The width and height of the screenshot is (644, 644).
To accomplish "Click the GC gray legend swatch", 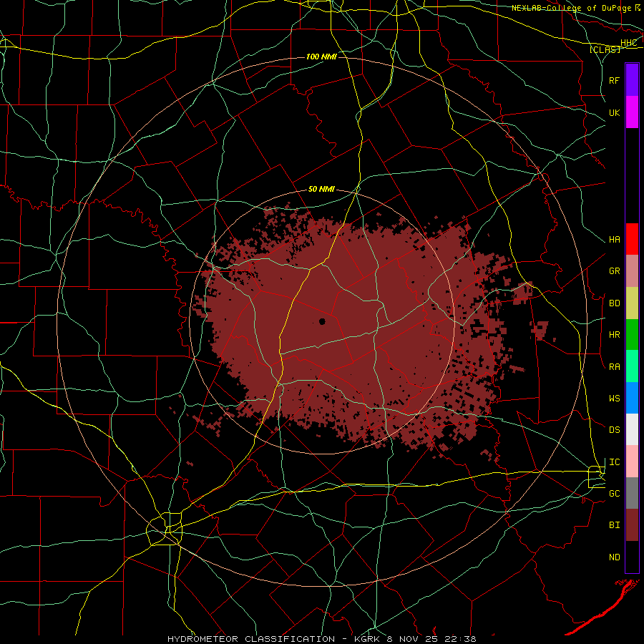I will pyautogui.click(x=632, y=493).
